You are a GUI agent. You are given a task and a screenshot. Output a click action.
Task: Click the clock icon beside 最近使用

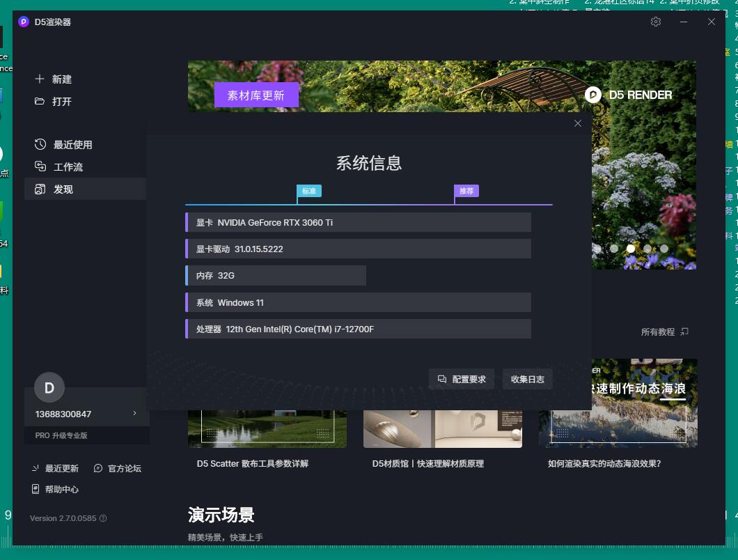(x=40, y=145)
